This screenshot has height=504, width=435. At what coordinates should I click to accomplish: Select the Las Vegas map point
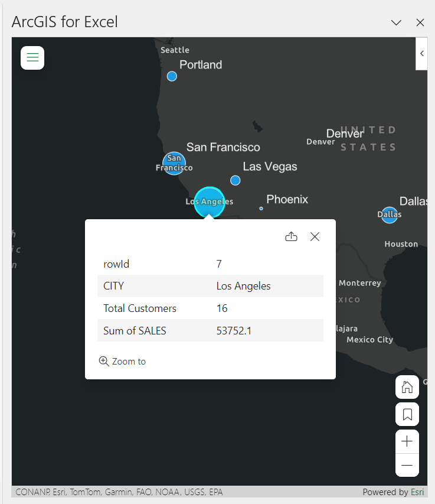point(236,180)
